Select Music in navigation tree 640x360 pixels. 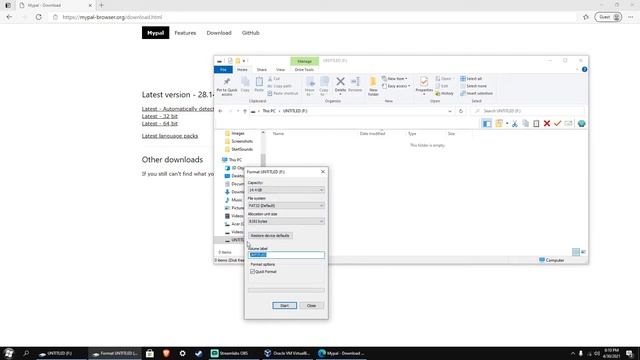coord(233,200)
